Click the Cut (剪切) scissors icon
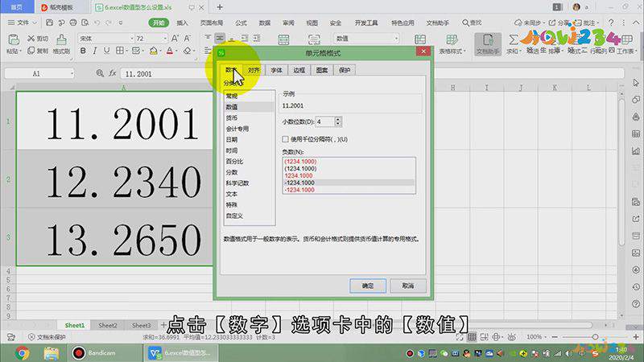This screenshot has height=362, width=644. [x=31, y=38]
